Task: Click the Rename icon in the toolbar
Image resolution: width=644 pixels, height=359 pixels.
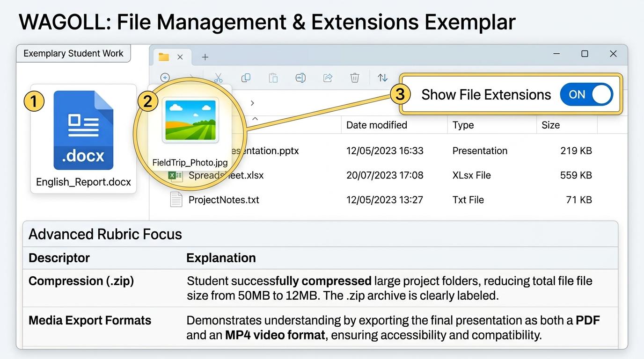Action: coord(300,78)
